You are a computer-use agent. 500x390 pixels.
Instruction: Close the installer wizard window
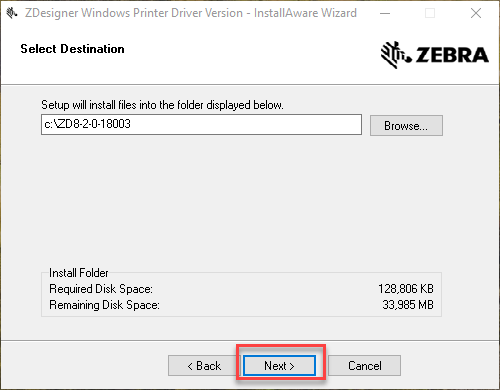(476, 13)
